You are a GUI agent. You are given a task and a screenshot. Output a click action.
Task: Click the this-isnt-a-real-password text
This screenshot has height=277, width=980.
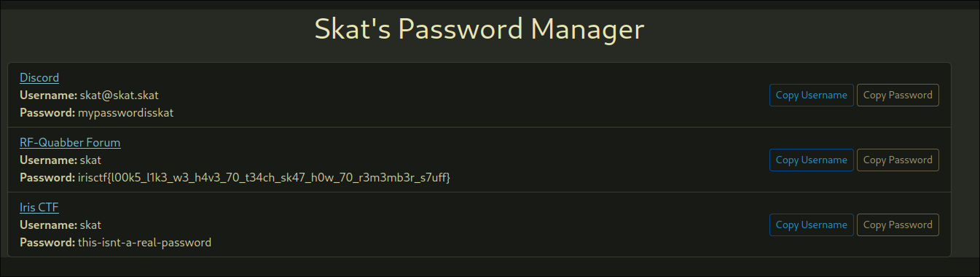point(144,243)
